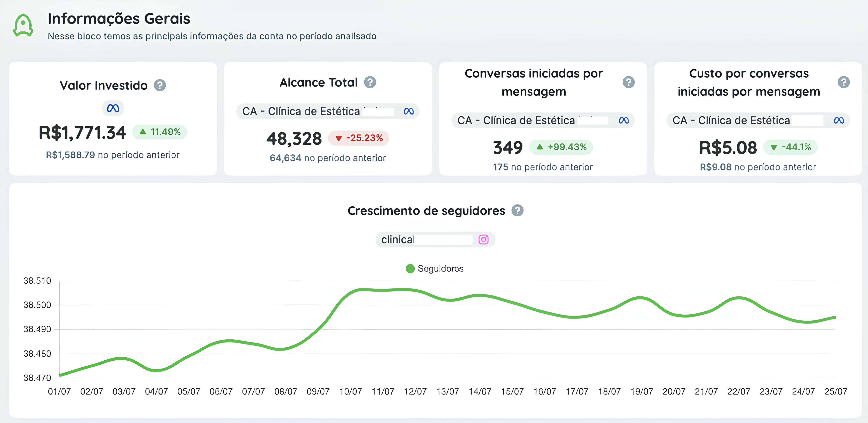Click Instagram icon in clinica account chip
The height and width of the screenshot is (423, 868).
tap(484, 239)
